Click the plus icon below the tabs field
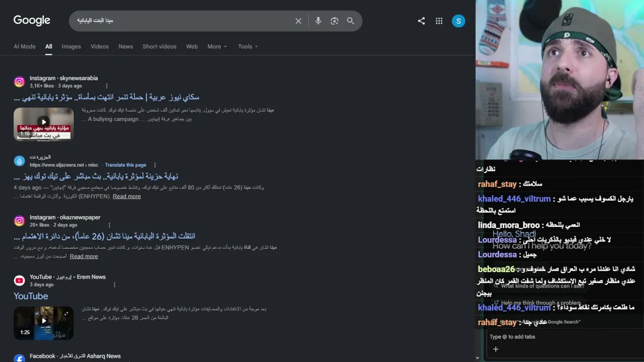Image resolution: width=644 pixels, height=362 pixels. click(x=496, y=349)
